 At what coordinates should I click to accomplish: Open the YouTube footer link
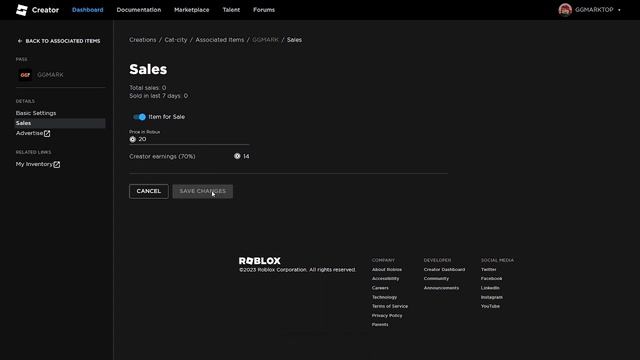(x=490, y=306)
